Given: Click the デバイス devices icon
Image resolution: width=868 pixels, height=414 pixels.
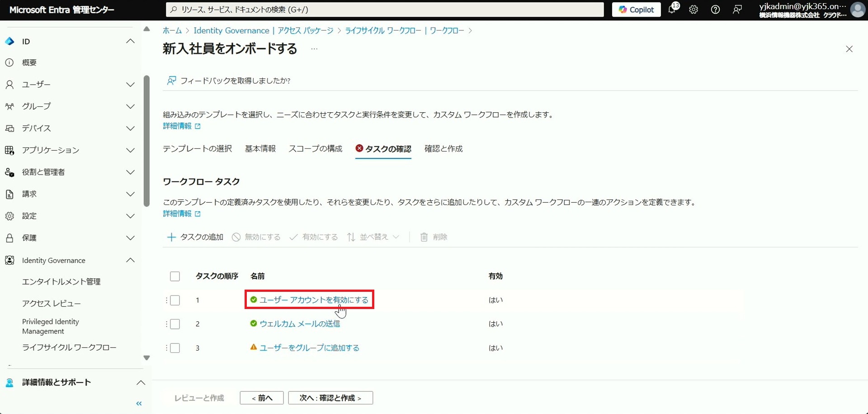Looking at the screenshot, I should (9, 128).
